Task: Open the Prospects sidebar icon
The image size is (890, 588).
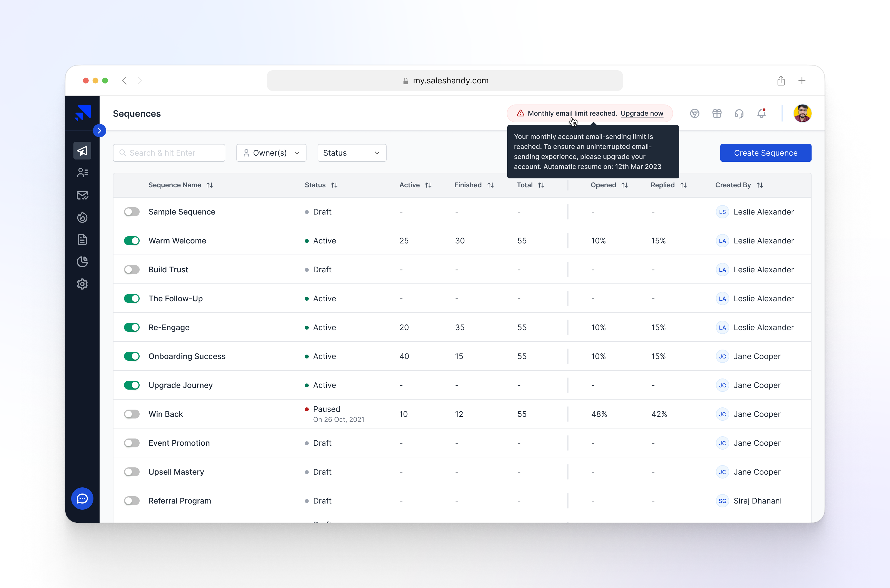Action: [x=82, y=173]
